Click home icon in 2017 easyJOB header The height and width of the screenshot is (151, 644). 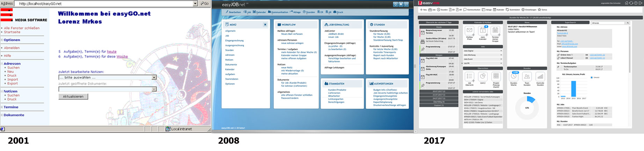(627, 3)
